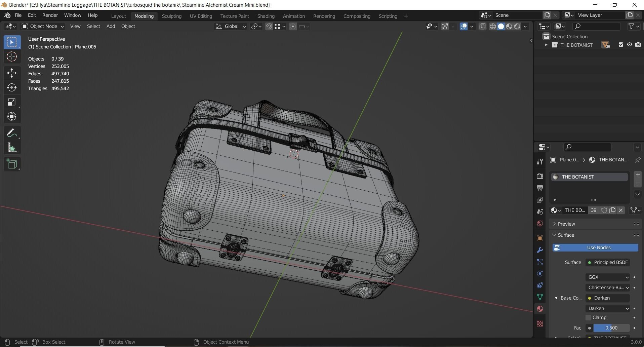Screen dimensions: 644x347
Task: Open the outliner filter dropdown
Action: (x=634, y=26)
